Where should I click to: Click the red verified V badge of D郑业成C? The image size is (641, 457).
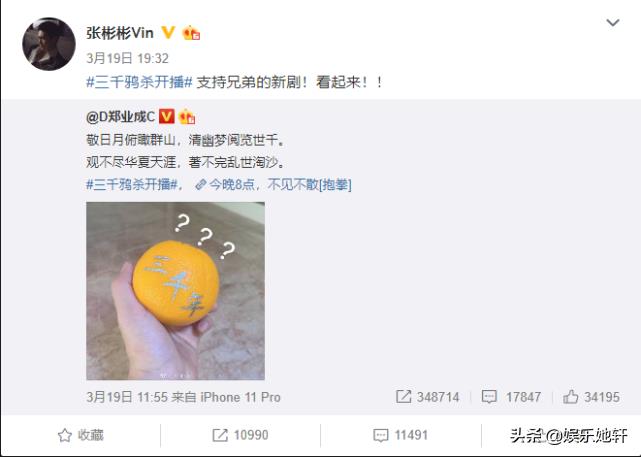tap(166, 116)
